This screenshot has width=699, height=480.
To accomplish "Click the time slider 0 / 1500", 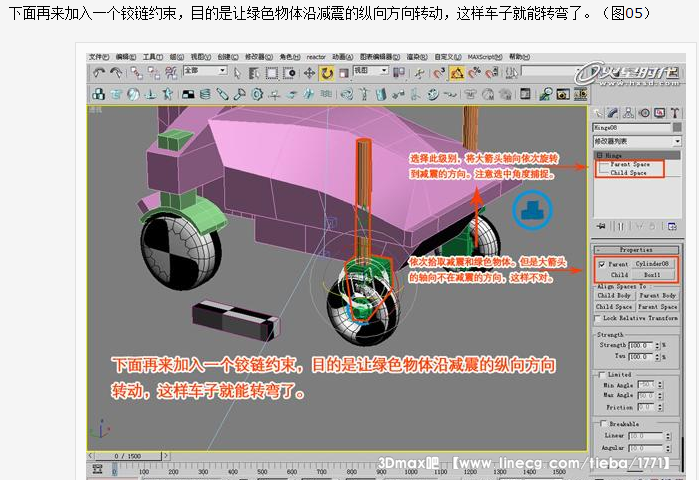I will (128, 456).
